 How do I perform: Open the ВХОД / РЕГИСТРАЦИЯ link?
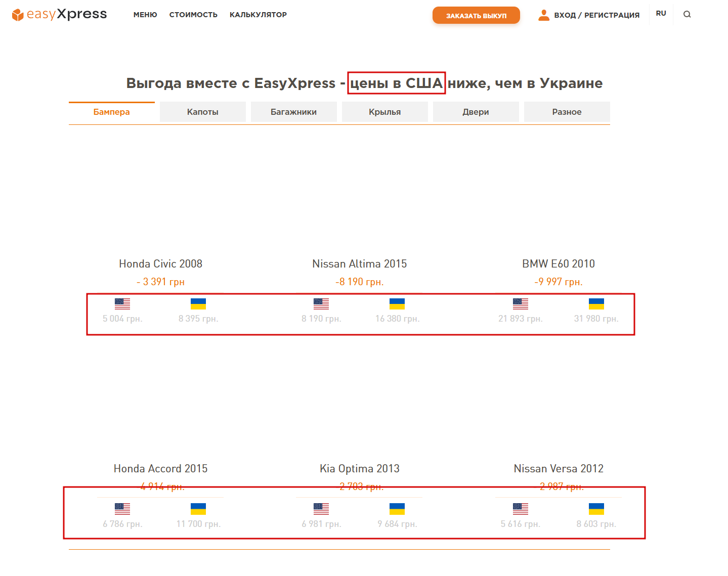pos(597,15)
